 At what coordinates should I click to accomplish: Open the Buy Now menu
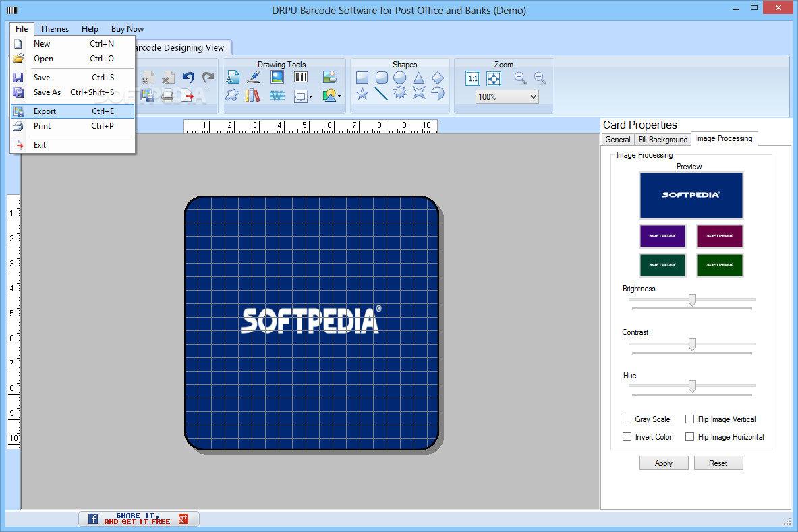click(x=127, y=29)
